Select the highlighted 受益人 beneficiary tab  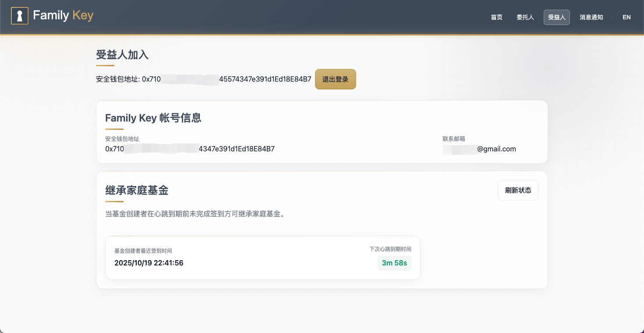coord(556,17)
